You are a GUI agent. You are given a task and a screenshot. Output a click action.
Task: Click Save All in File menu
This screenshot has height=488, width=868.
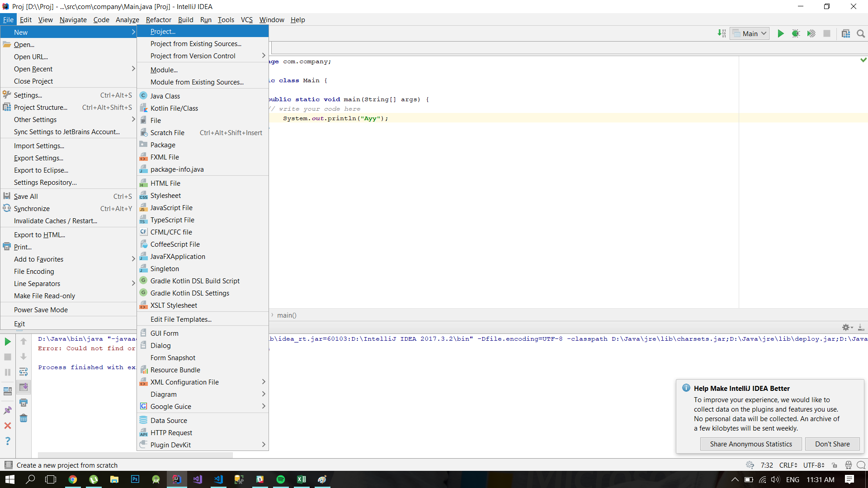click(69, 196)
